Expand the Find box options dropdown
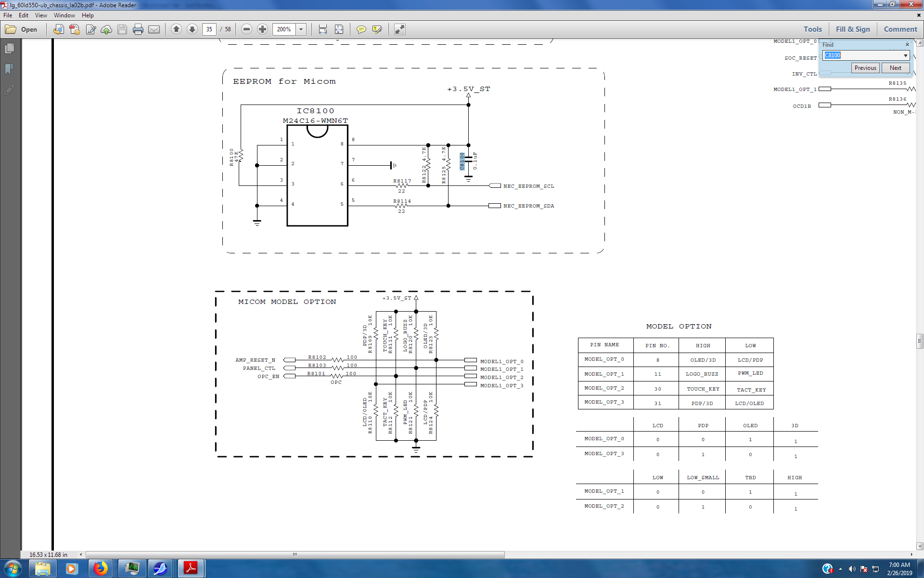Viewport: 924px width, 578px height. click(905, 55)
